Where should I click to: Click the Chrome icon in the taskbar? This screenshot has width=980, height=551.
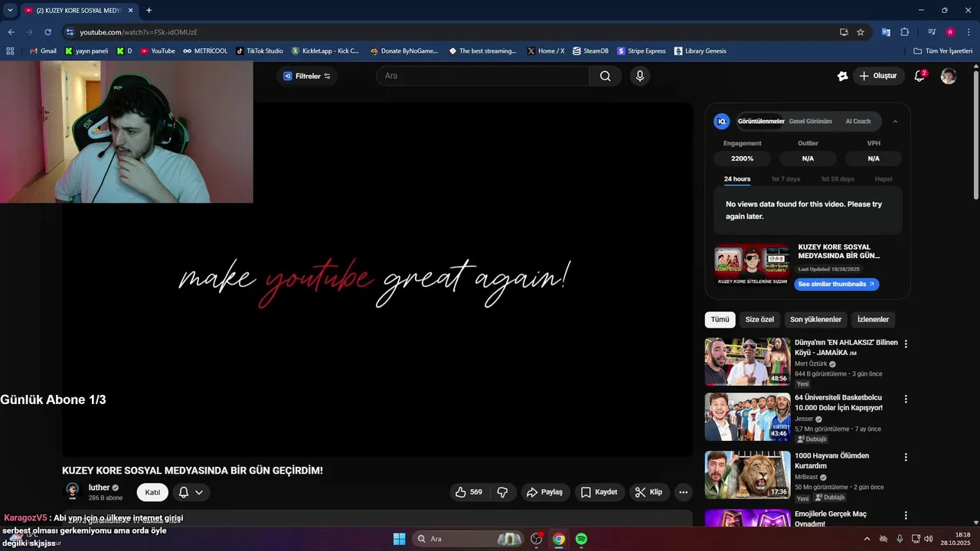[559, 539]
